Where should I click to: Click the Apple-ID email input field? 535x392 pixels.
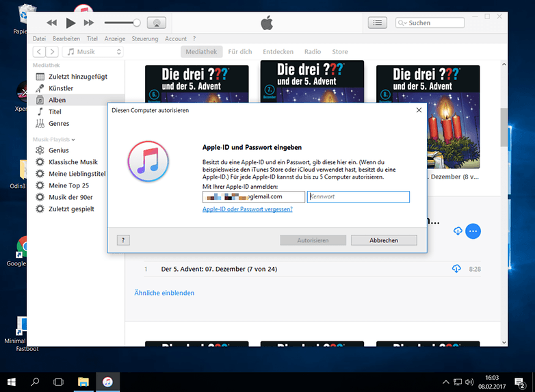(x=254, y=197)
